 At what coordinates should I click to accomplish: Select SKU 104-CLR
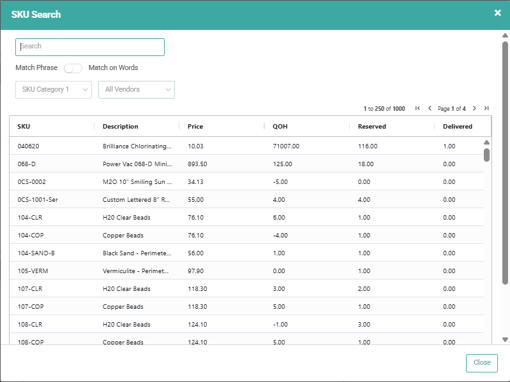[x=30, y=217]
